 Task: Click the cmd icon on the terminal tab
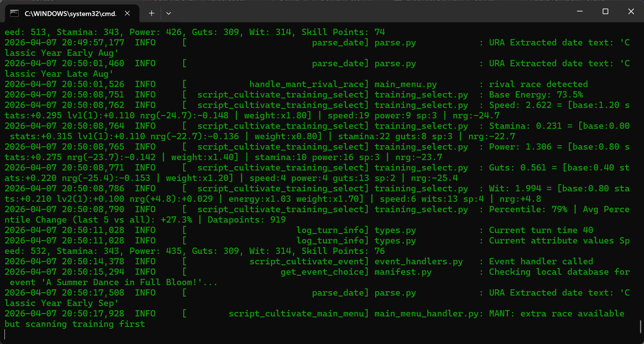pyautogui.click(x=15, y=13)
